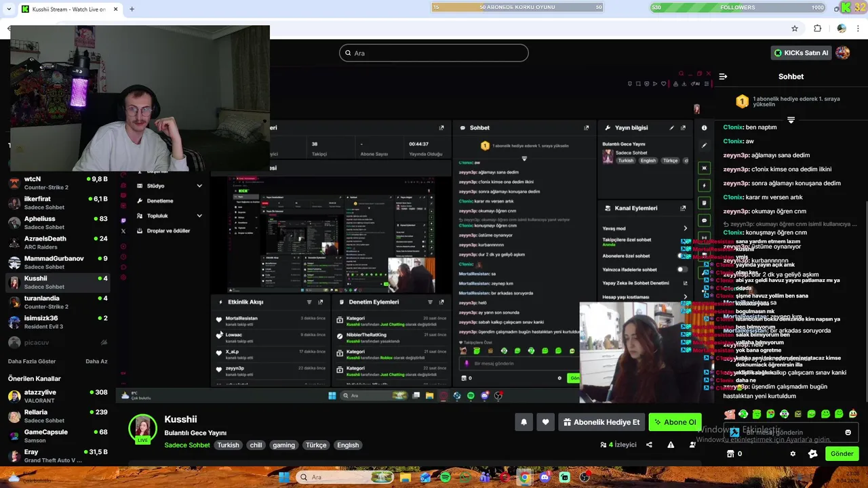Click Daha Fazla Göster in the sidebar
Image resolution: width=868 pixels, height=488 pixels.
(32, 361)
